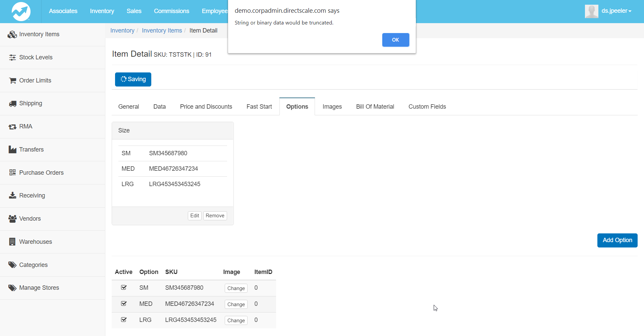Click the Add Option button
Viewport: 644px width, 336px height.
(617, 240)
